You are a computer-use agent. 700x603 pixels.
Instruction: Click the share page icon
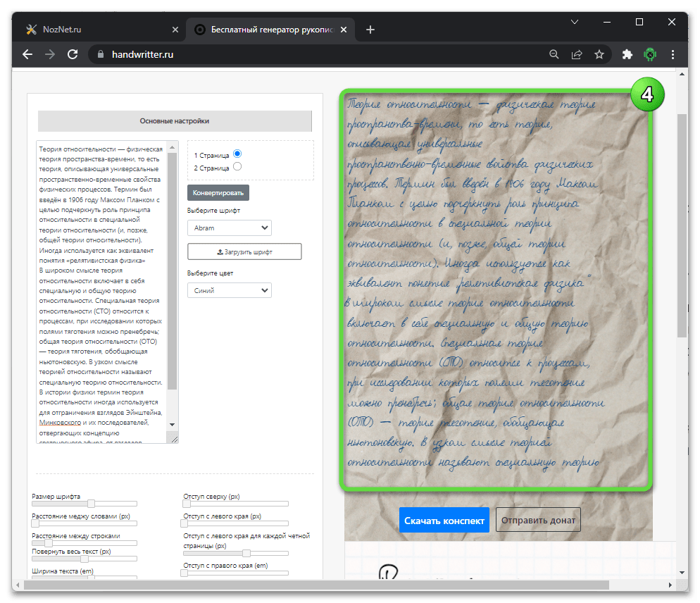577,54
